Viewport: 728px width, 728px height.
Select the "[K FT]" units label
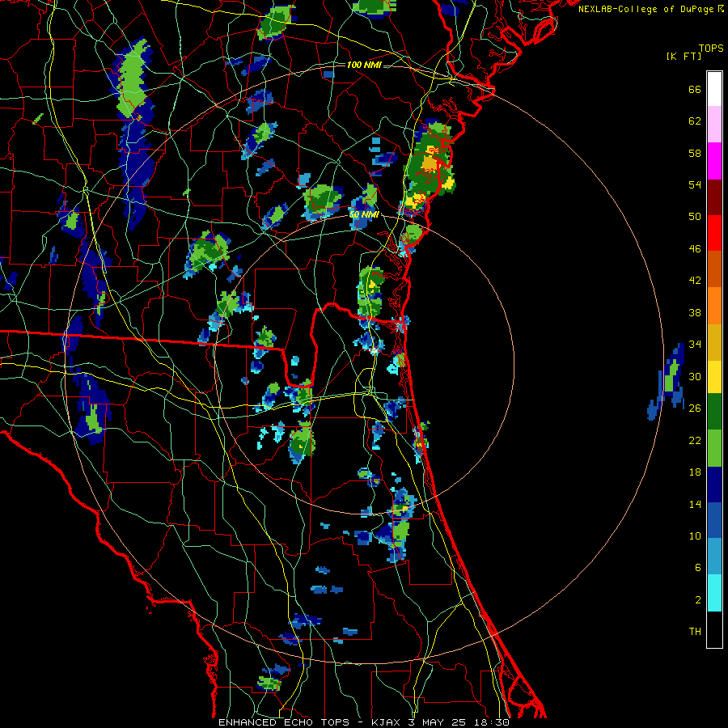tap(684, 57)
